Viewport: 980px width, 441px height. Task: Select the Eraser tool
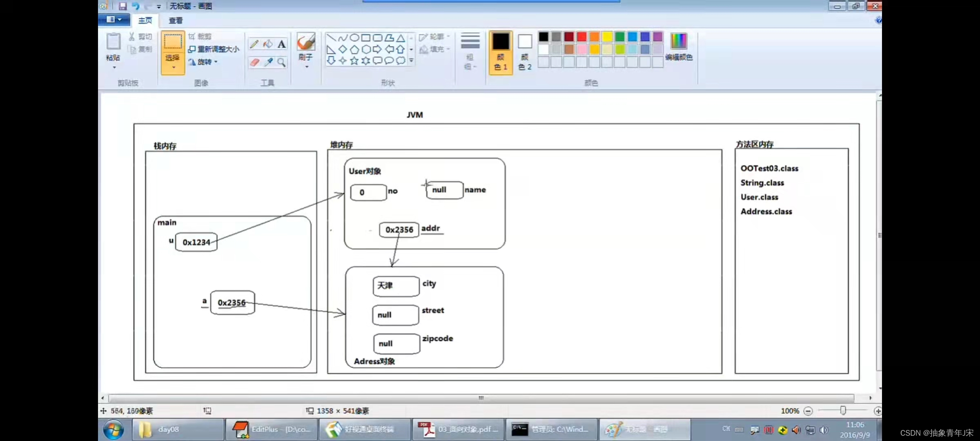point(254,62)
